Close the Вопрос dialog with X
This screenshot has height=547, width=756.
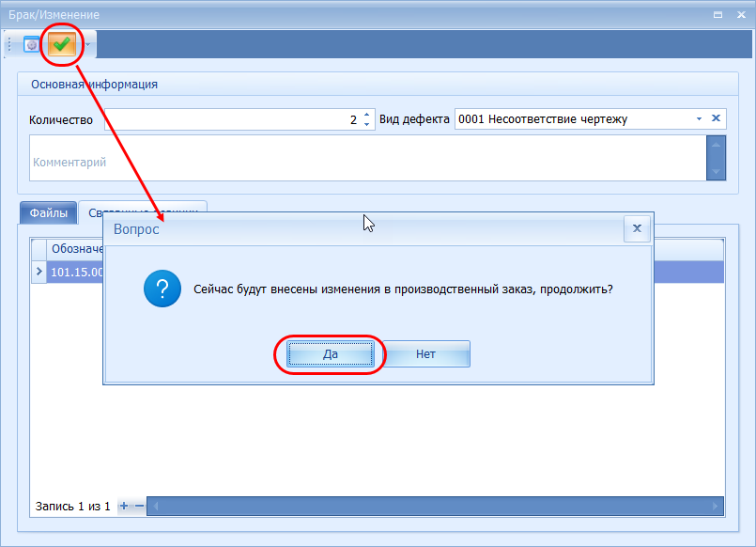637,228
